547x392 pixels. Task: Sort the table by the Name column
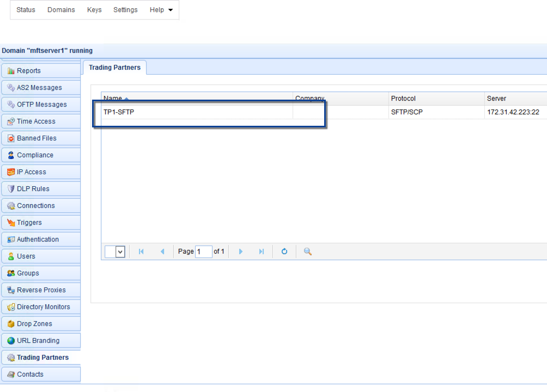click(113, 99)
